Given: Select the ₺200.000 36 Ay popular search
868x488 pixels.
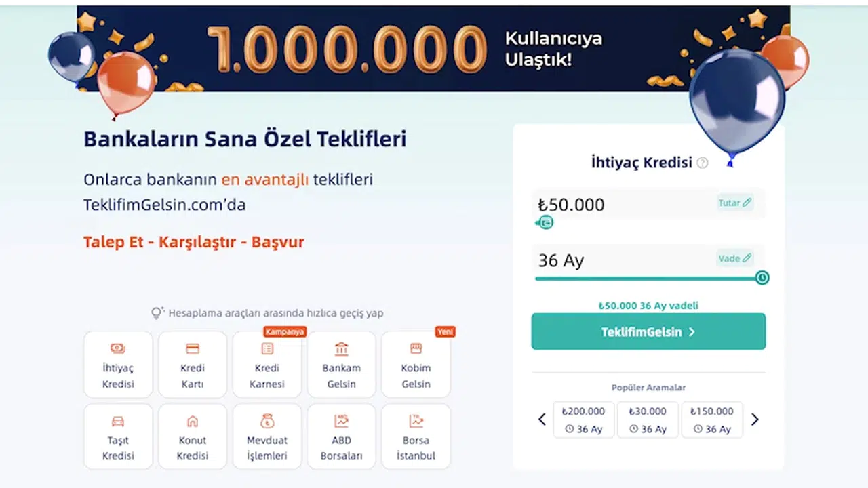Looking at the screenshot, I should click(584, 420).
